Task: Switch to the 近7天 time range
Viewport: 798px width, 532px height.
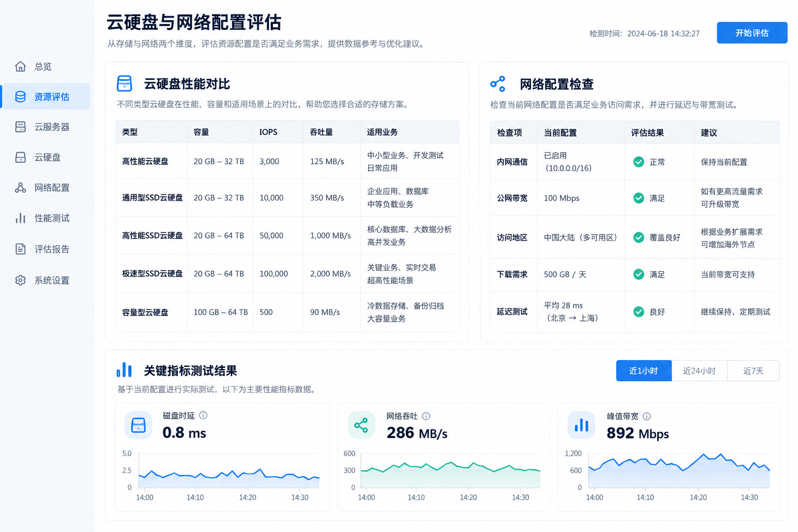Action: [753, 370]
